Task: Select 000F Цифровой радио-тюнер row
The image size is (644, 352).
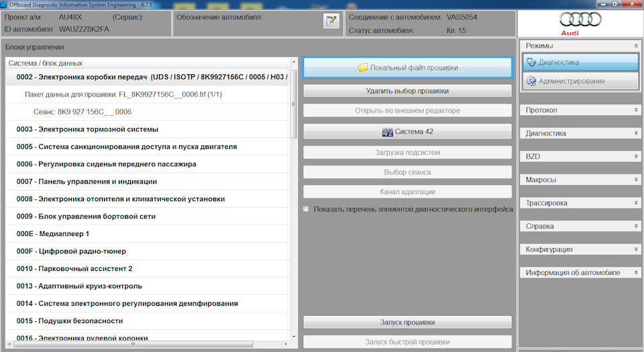Action: pos(148,251)
